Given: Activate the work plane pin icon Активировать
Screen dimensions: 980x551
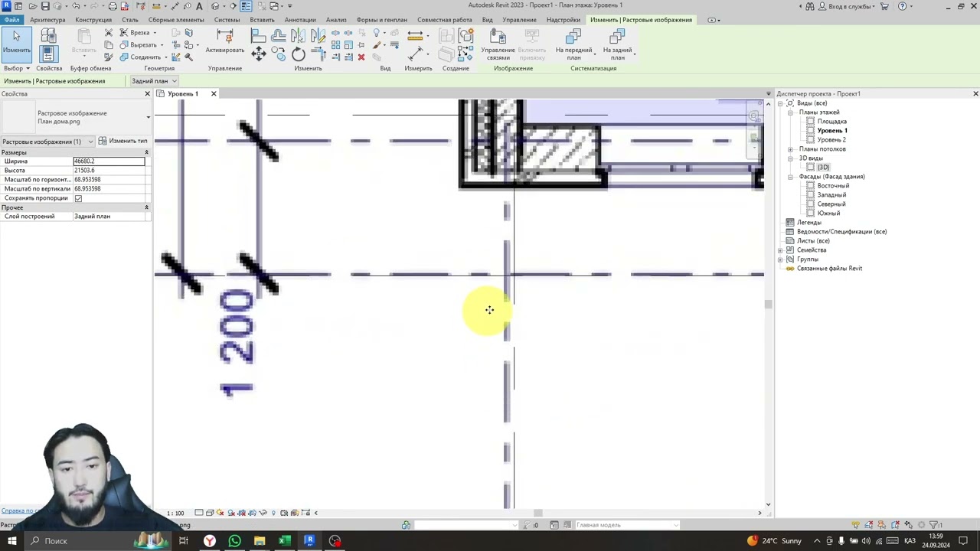Looking at the screenshot, I should pyautogui.click(x=225, y=41).
